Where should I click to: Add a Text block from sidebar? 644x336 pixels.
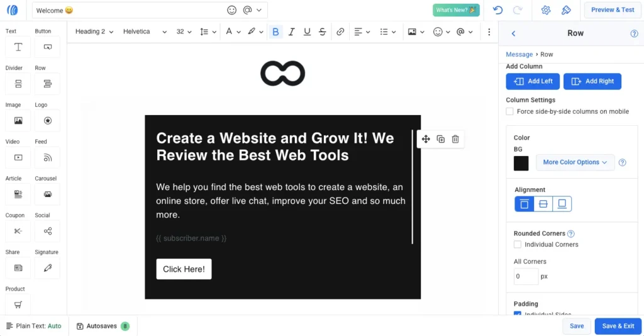point(18,47)
